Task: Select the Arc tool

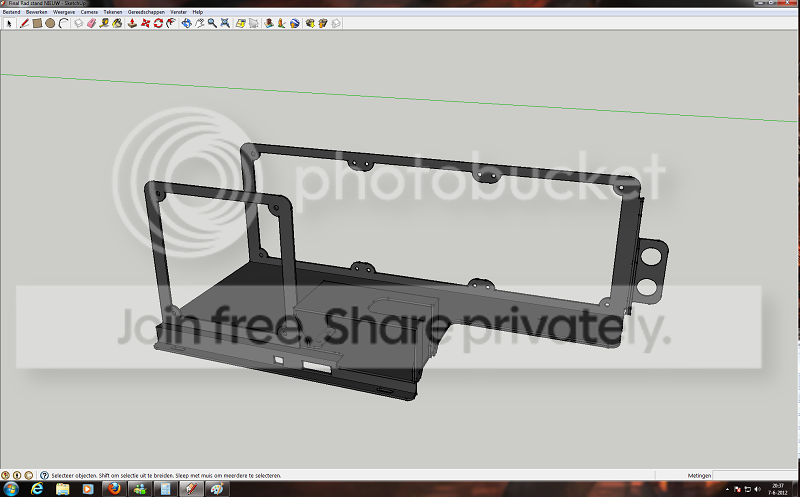Action: [x=63, y=23]
